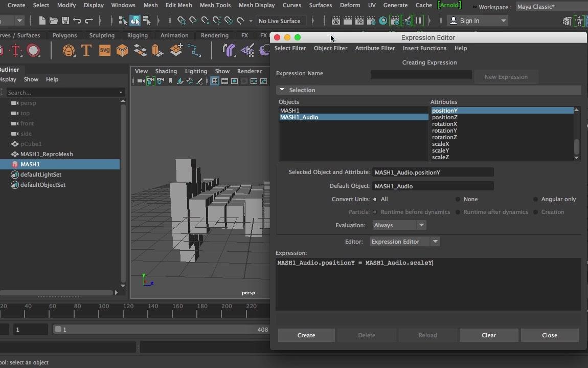The image size is (588, 368).
Task: Click the save scene icon
Action: 65,21
